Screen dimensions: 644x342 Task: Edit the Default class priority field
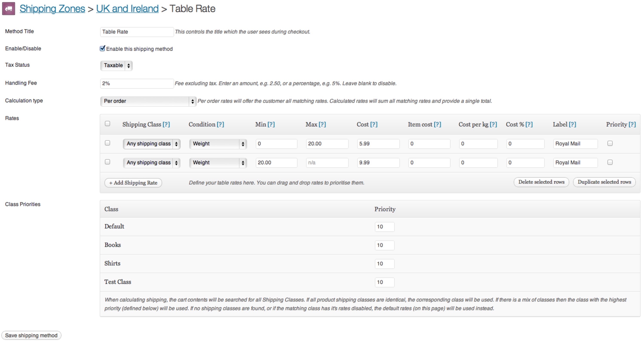385,227
